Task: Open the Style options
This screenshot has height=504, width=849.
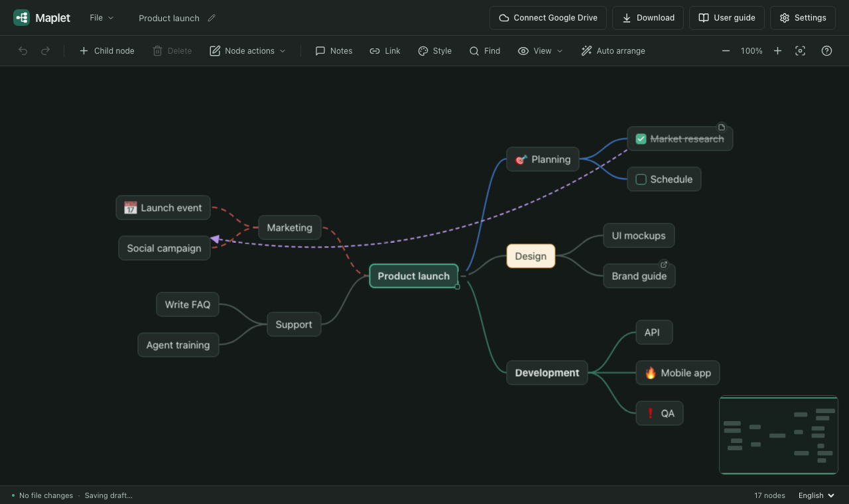Action: [x=434, y=51]
